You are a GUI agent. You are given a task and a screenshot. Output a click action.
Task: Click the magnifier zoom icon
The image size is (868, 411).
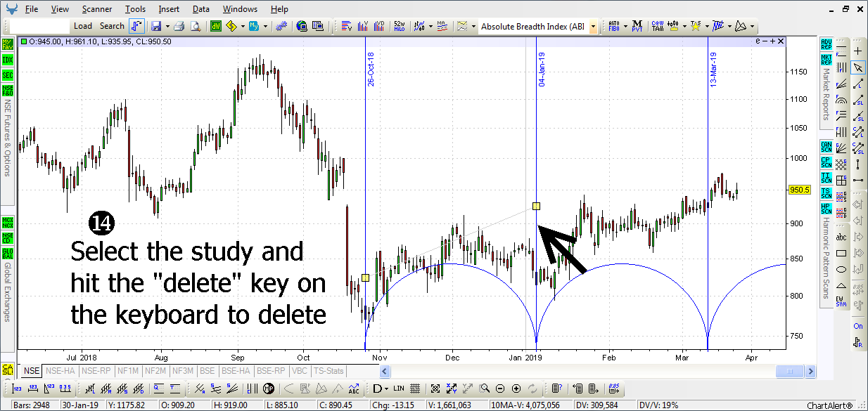click(x=485, y=388)
